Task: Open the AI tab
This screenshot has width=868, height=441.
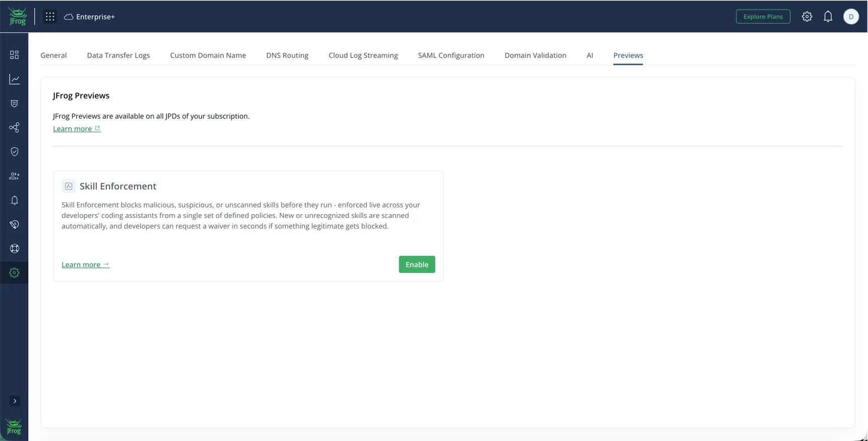Action: point(590,56)
